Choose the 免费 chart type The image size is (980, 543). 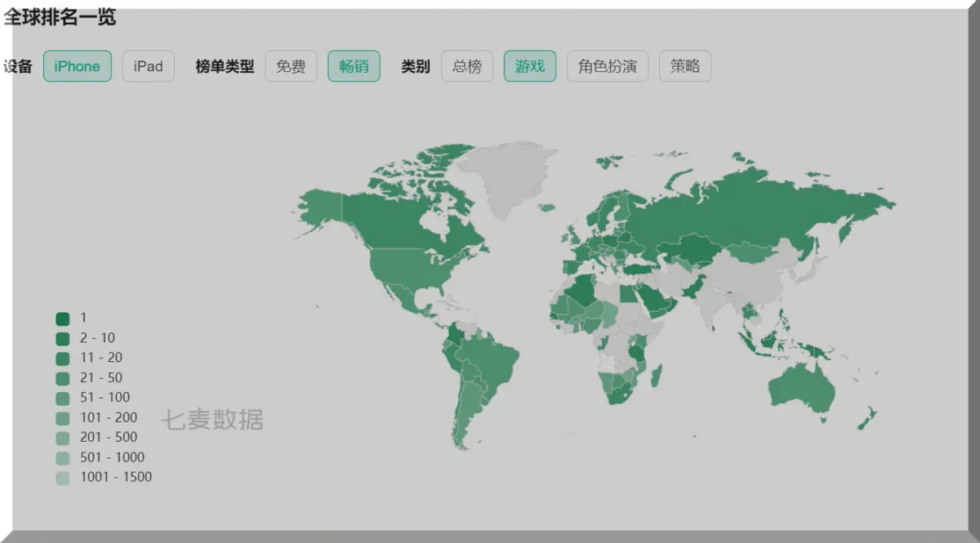pyautogui.click(x=291, y=66)
